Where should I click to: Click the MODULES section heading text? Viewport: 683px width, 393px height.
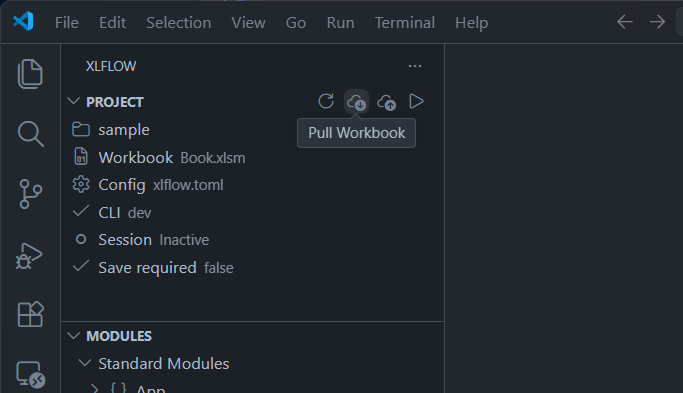pos(119,336)
